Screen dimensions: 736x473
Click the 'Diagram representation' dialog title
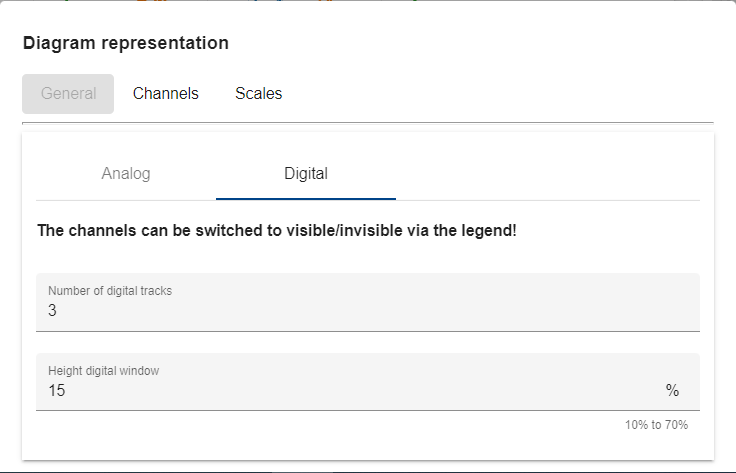point(126,43)
